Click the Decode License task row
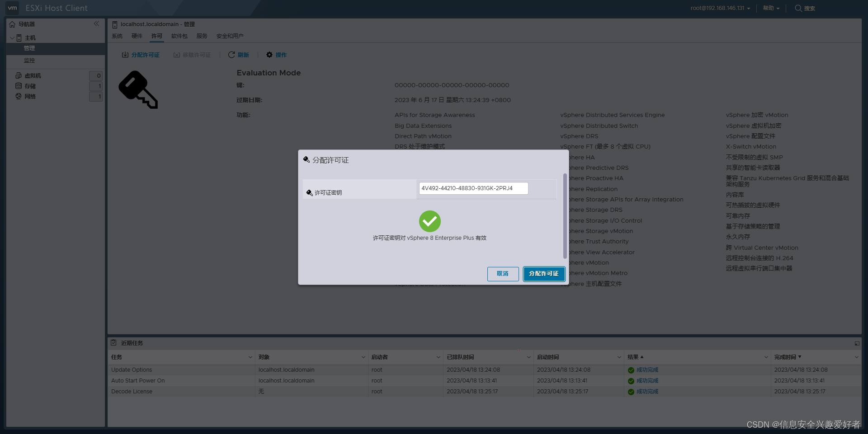This screenshot has height=434, width=868. click(x=485, y=392)
